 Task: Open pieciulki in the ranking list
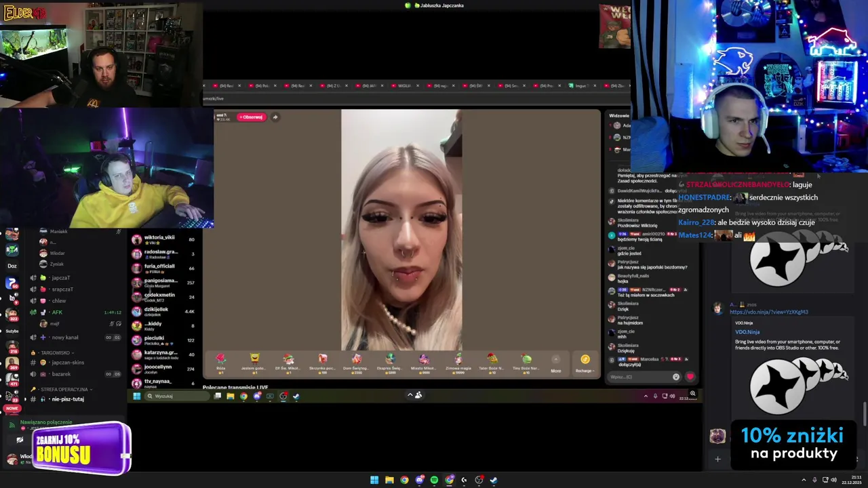(163, 340)
